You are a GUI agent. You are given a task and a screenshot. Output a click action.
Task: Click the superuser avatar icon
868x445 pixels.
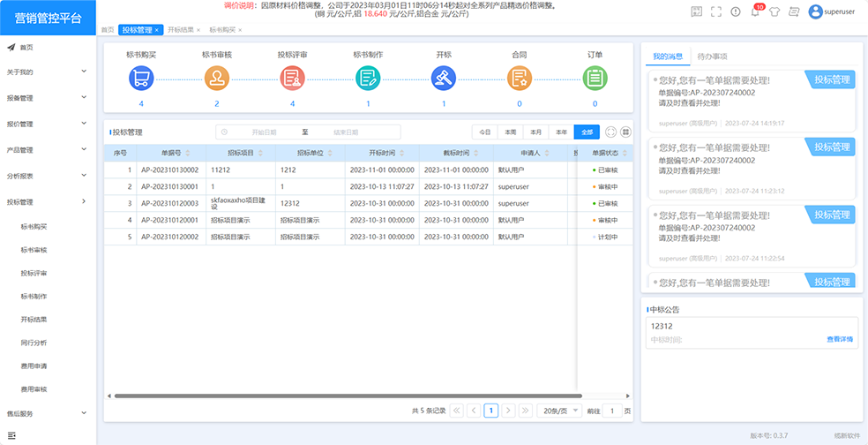coord(815,11)
